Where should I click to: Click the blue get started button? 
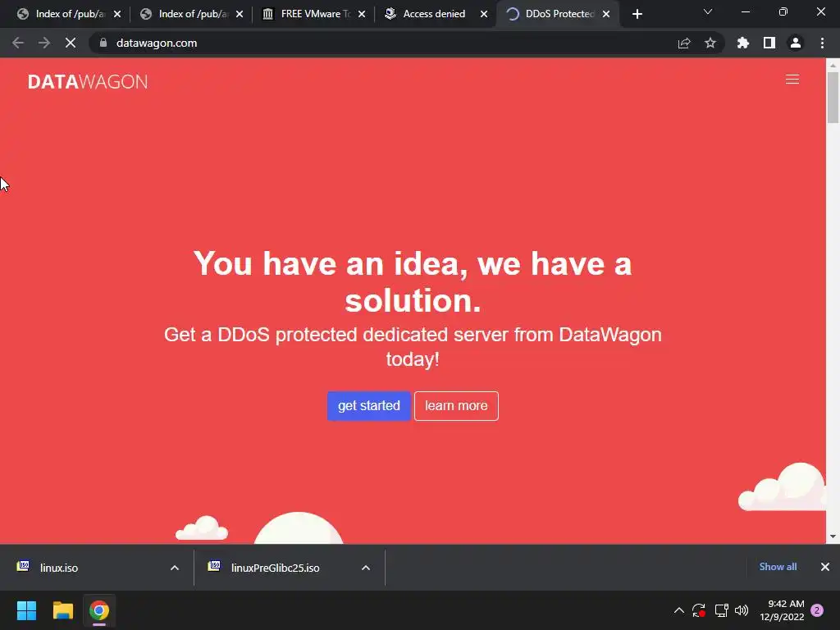click(368, 405)
